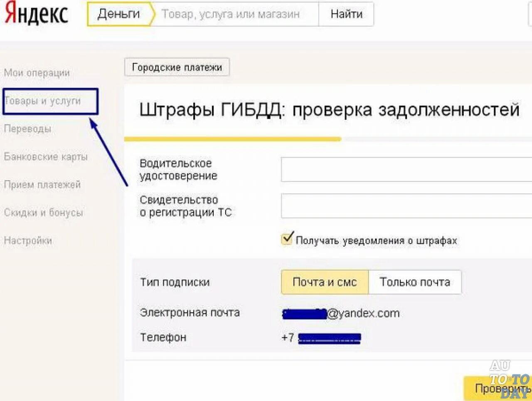Uncheck Получать уведомления о штрафах checkbox
This screenshot has width=532, height=401.
[x=287, y=239]
